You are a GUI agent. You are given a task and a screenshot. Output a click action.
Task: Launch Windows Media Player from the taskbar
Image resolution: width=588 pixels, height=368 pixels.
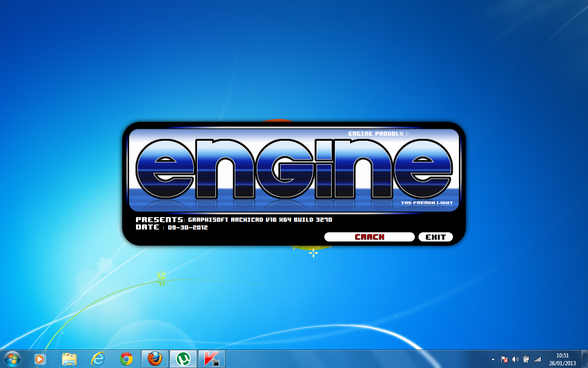pos(40,359)
